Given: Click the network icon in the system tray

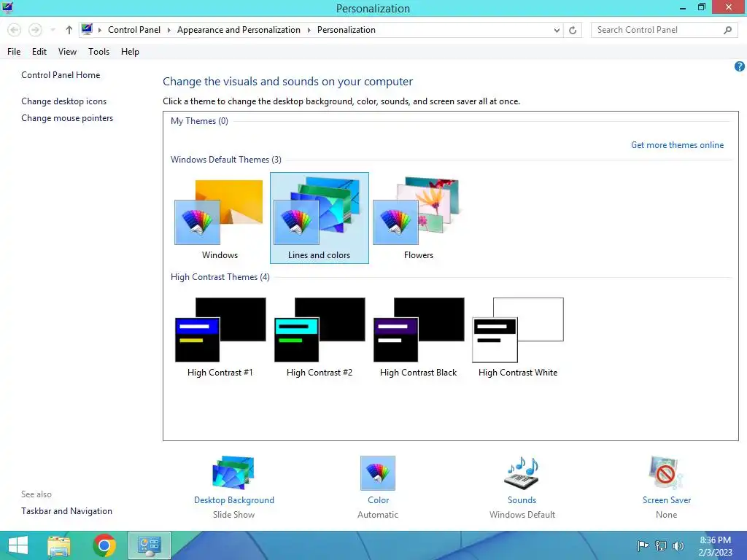Looking at the screenshot, I should pos(661,545).
